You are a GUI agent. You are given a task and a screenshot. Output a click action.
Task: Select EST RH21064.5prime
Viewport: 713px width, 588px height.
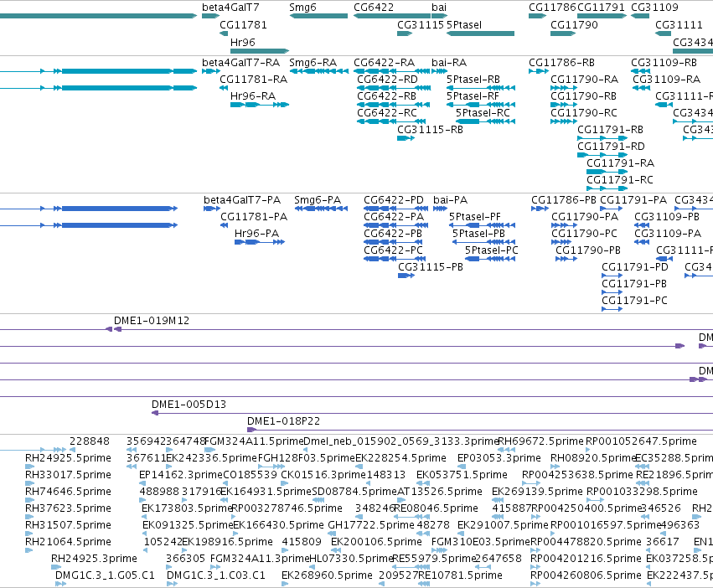68,542
